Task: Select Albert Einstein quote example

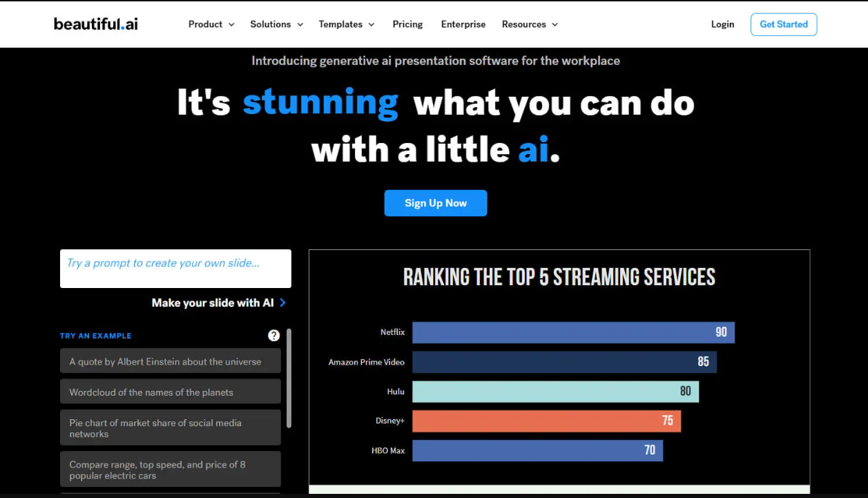Action: (171, 361)
